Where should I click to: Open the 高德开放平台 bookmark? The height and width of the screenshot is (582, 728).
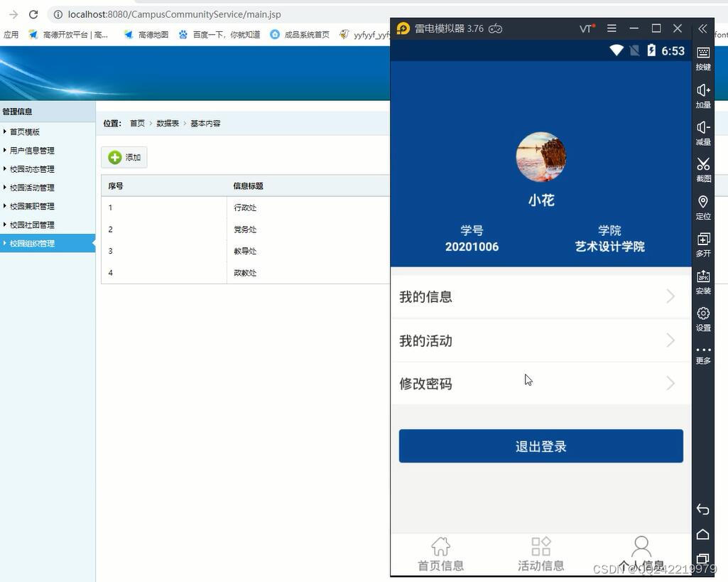pyautogui.click(x=68, y=34)
